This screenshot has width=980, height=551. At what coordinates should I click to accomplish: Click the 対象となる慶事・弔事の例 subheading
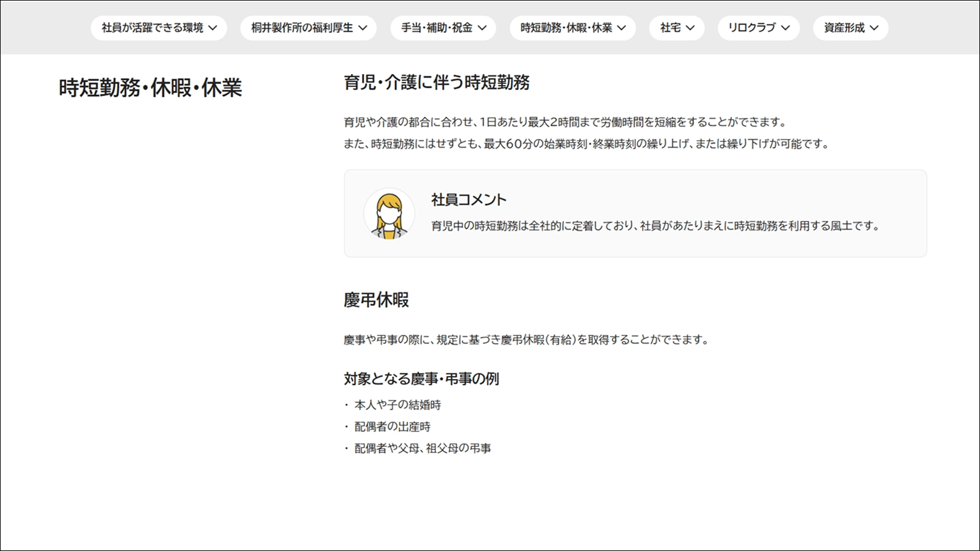421,379
